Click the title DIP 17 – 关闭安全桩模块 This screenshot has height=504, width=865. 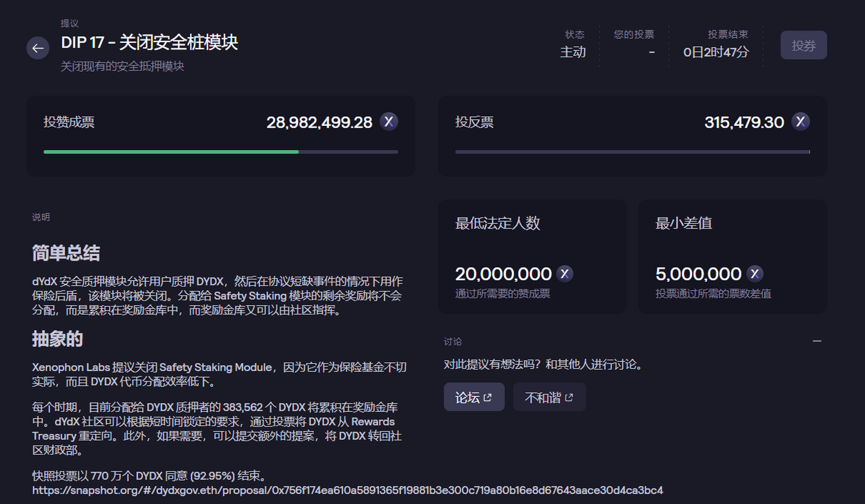coord(150,42)
